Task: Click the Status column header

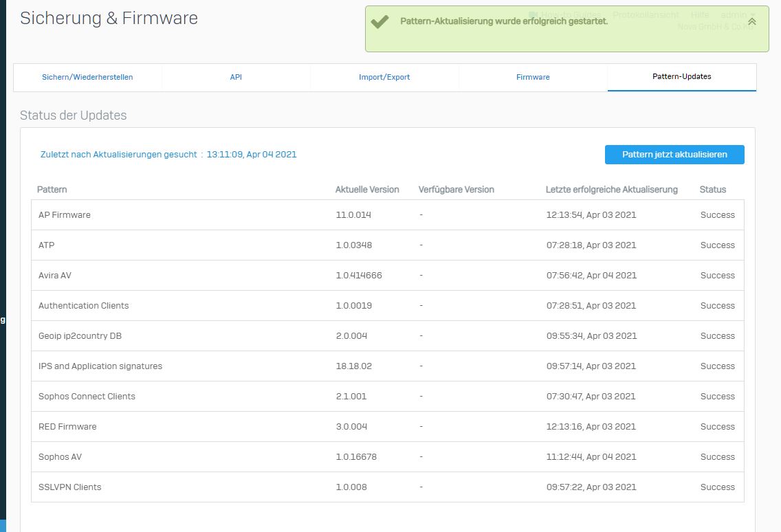Action: point(713,189)
